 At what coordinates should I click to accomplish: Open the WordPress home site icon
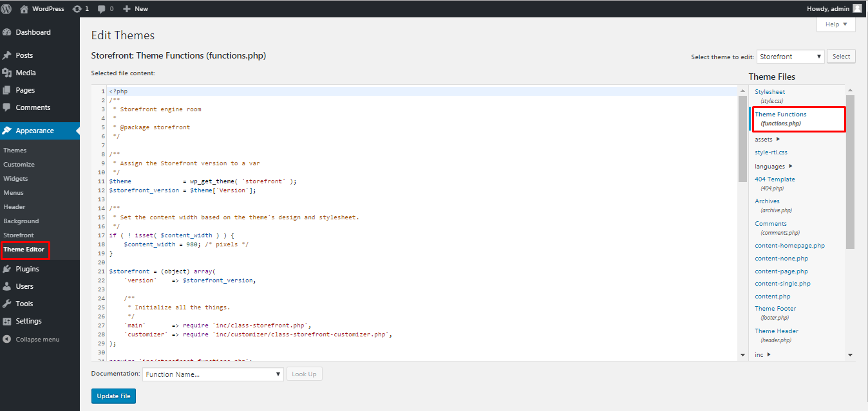pos(24,8)
